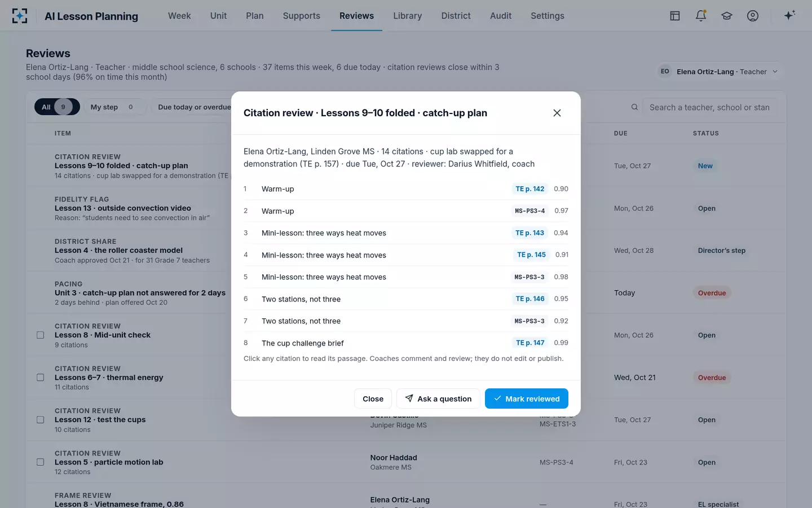
Task: Open citation TE p. 147
Action: (530, 343)
